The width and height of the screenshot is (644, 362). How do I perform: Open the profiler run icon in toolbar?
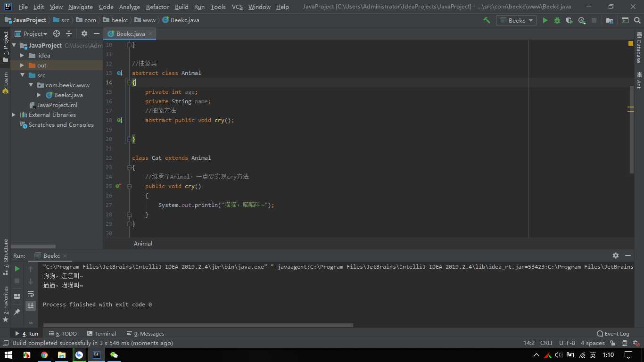[582, 20]
